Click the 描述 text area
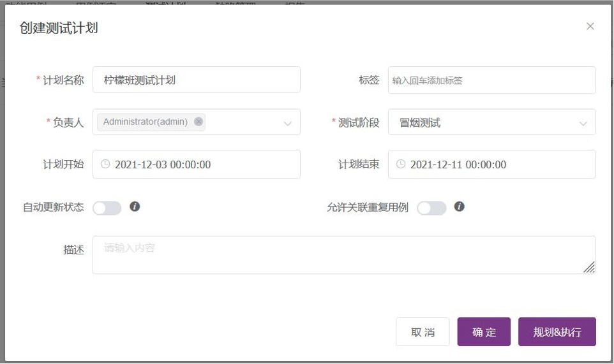 344,255
